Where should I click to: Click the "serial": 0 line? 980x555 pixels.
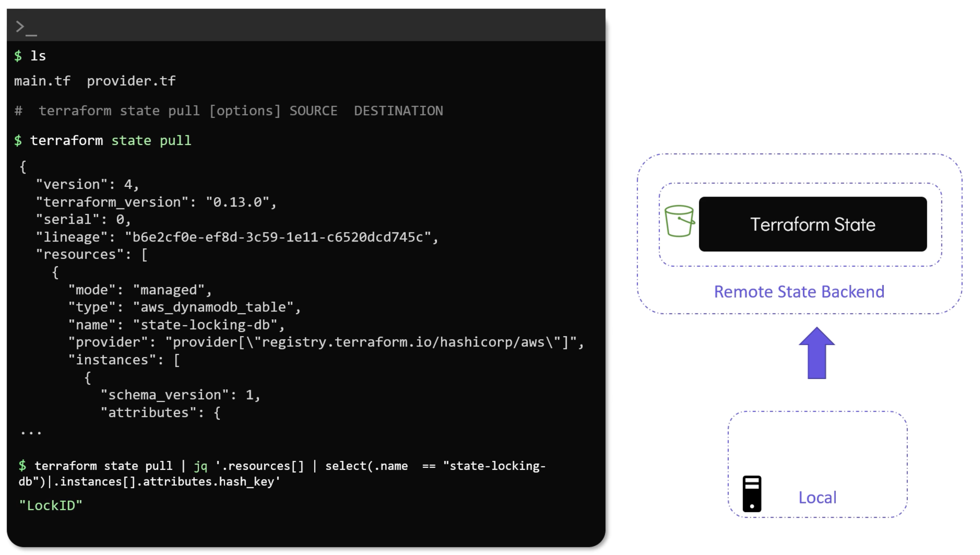(84, 220)
